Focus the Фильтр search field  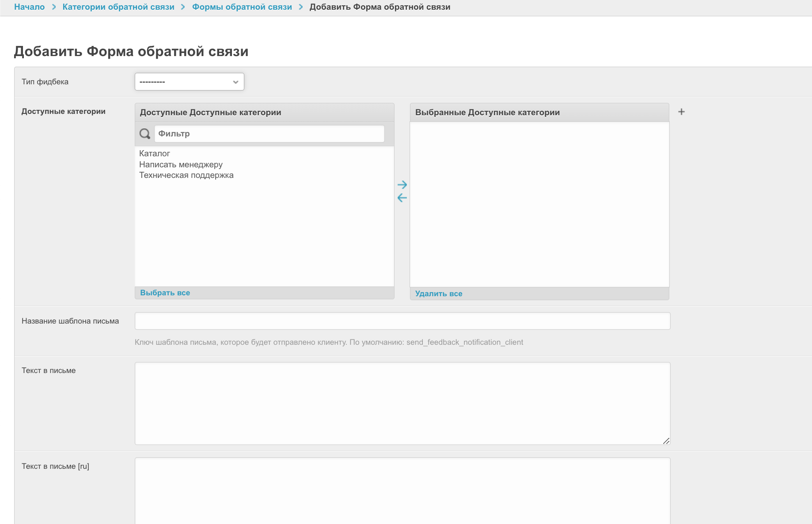(x=269, y=134)
